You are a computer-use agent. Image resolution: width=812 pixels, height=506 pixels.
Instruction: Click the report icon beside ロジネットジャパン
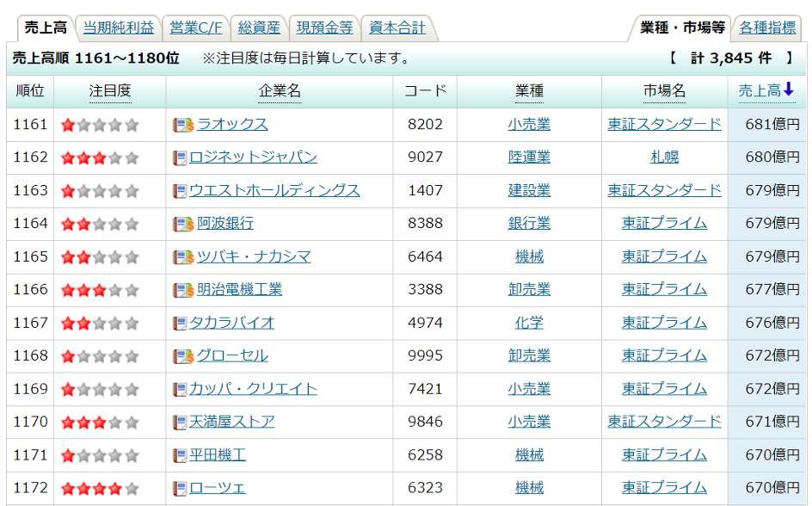point(179,158)
